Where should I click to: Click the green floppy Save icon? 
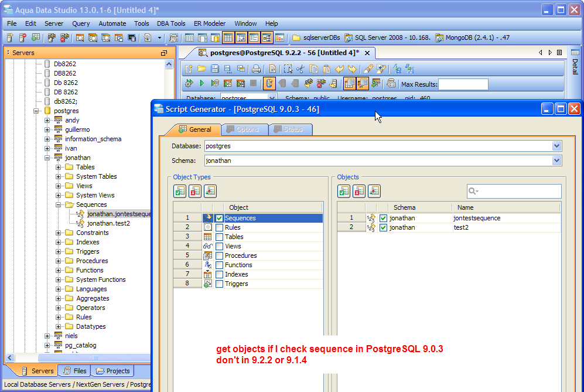pos(214,69)
